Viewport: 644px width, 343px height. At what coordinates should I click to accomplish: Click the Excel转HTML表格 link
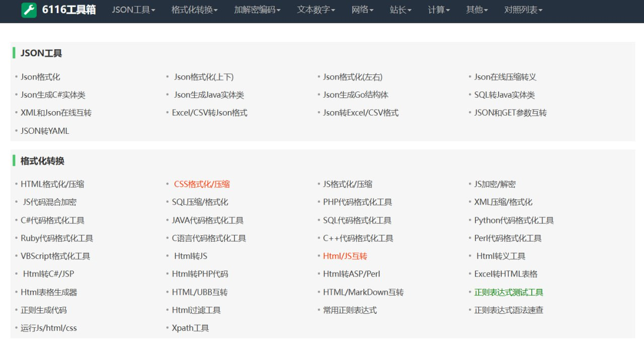pyautogui.click(x=506, y=274)
